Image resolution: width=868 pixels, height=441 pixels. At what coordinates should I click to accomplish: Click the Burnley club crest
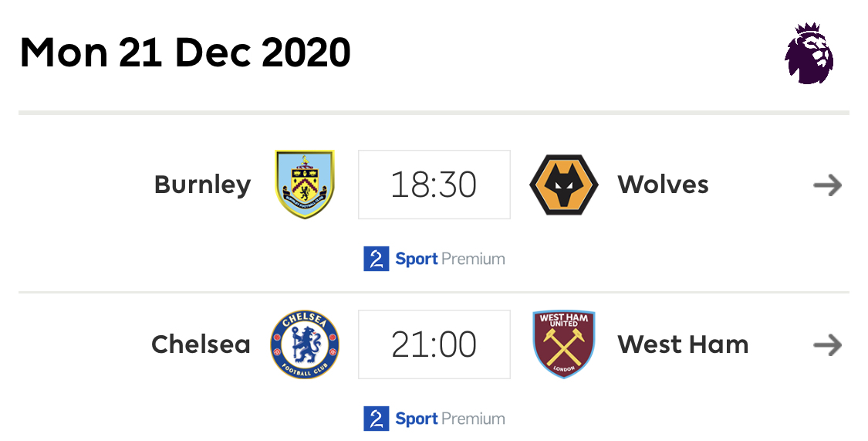click(x=305, y=184)
